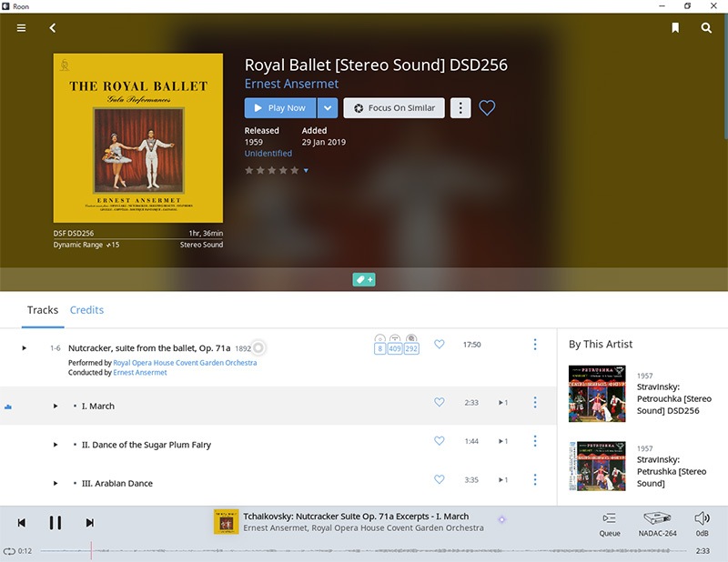
Task: Play III. Arabian Dance track
Action: pos(56,483)
